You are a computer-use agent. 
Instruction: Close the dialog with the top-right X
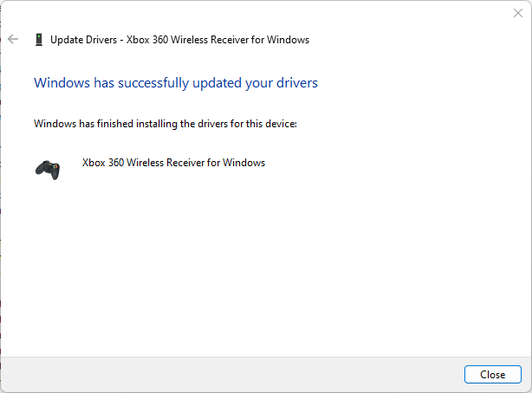(518, 13)
